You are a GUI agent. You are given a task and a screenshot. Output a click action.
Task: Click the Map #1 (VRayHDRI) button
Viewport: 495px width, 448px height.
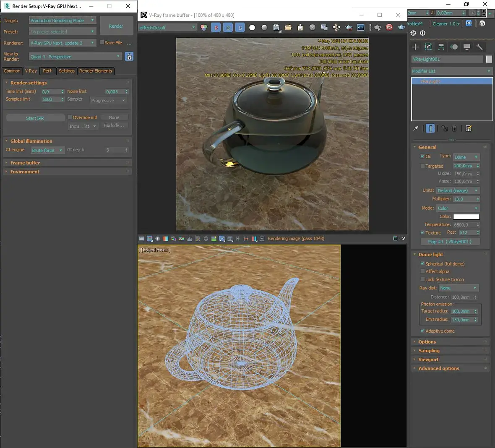[x=450, y=242]
